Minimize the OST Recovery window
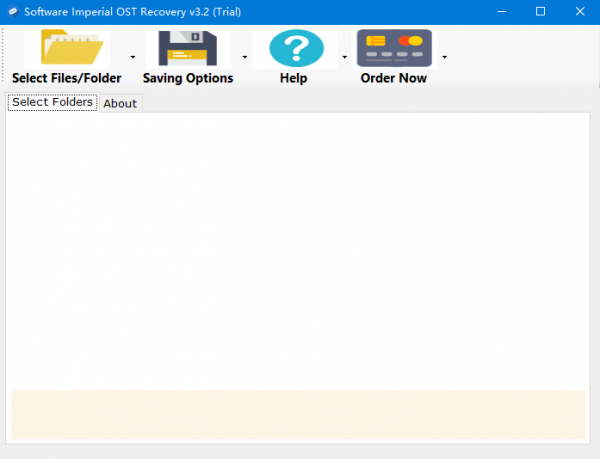This screenshot has width=600, height=459. pyautogui.click(x=502, y=11)
